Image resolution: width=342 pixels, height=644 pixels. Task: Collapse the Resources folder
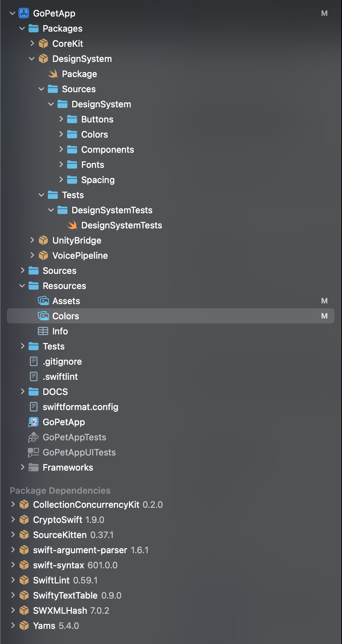point(22,286)
